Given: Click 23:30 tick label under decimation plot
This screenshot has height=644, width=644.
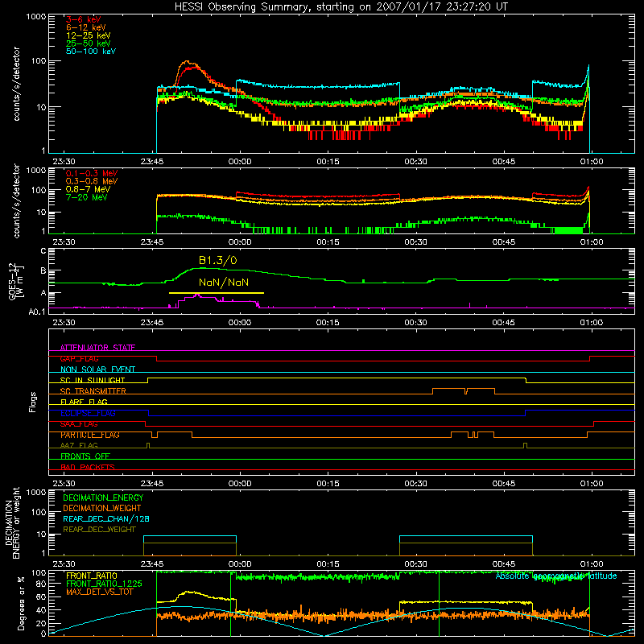Looking at the screenshot, I should coord(64,564).
